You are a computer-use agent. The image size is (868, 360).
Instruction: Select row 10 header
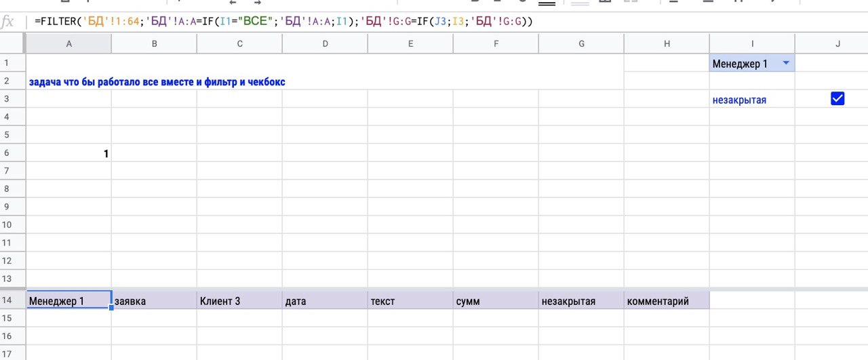coord(12,225)
